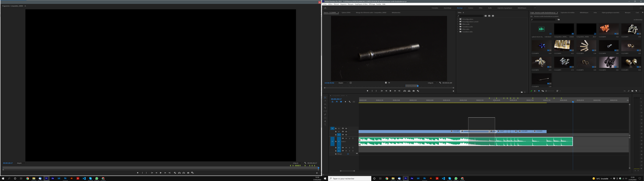Play the Program monitor sequence
Image resolution: width=644 pixels, height=181 pixels.
pyautogui.click(x=161, y=173)
